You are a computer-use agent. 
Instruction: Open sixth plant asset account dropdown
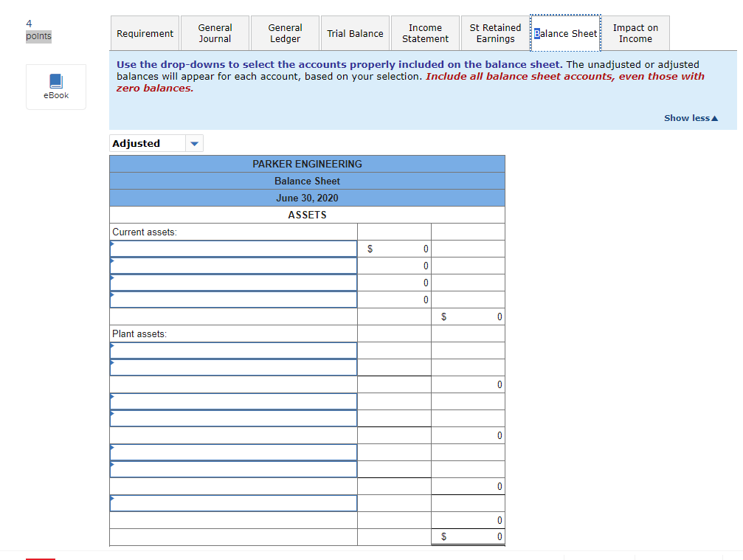pos(234,469)
